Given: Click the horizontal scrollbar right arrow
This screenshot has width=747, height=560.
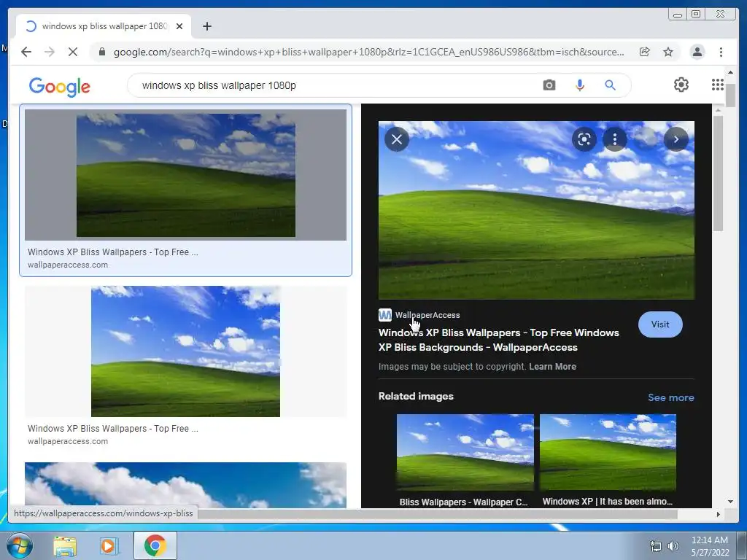Looking at the screenshot, I should click(x=719, y=514).
